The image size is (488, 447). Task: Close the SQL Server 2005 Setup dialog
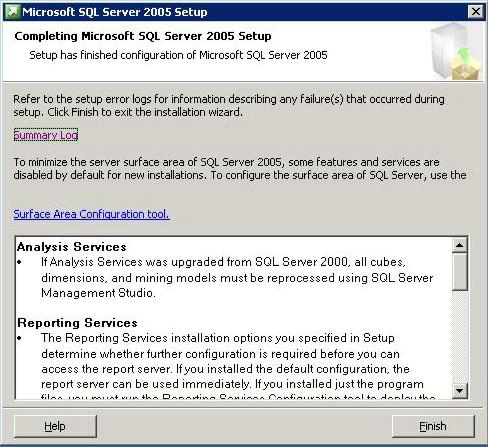pyautogui.click(x=475, y=12)
